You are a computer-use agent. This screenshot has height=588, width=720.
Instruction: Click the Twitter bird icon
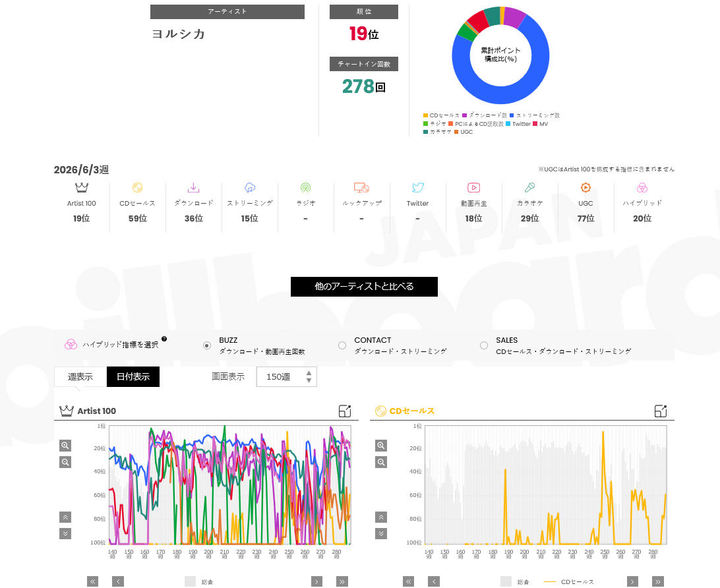click(x=418, y=187)
